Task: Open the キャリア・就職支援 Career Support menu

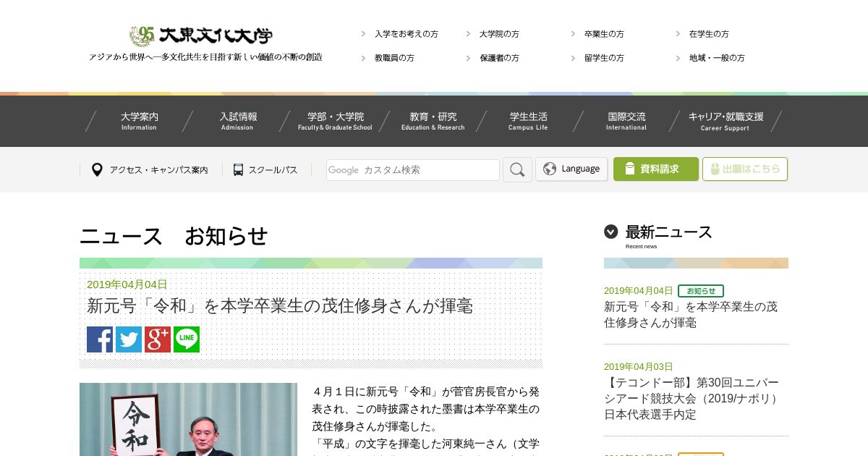Action: click(x=726, y=121)
